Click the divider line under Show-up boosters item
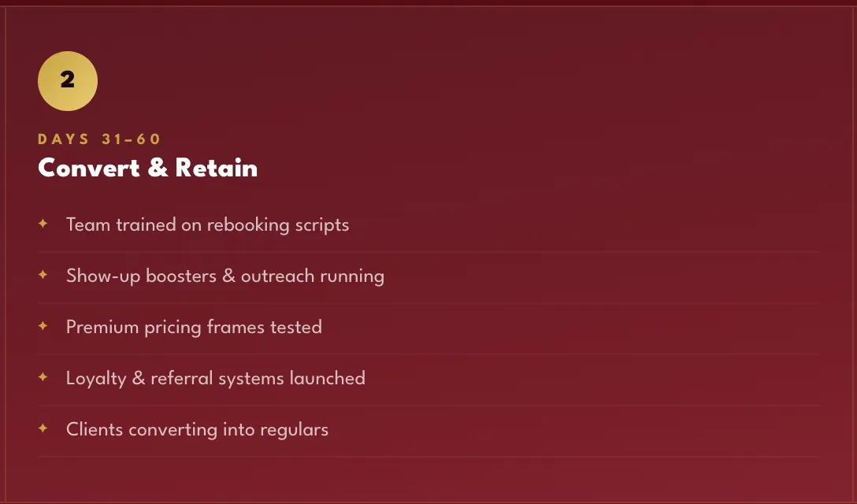 pos(428,303)
